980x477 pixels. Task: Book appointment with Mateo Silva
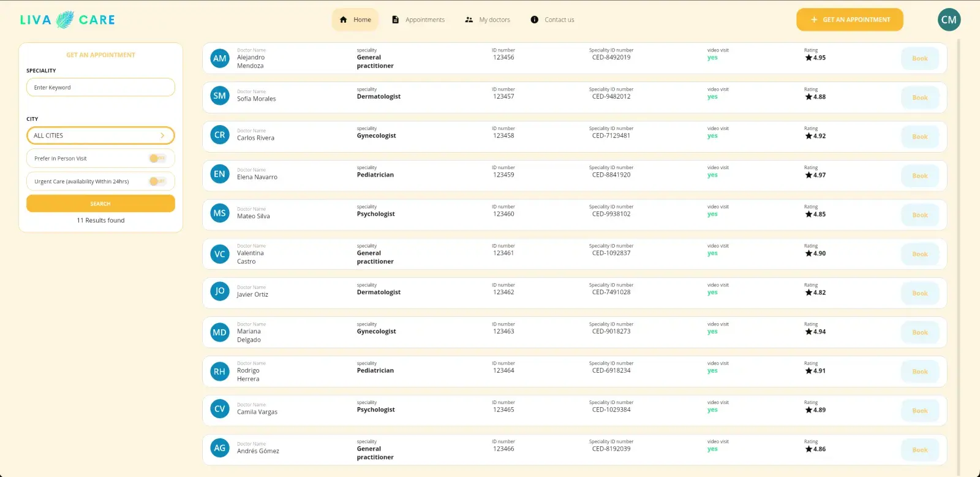point(920,215)
